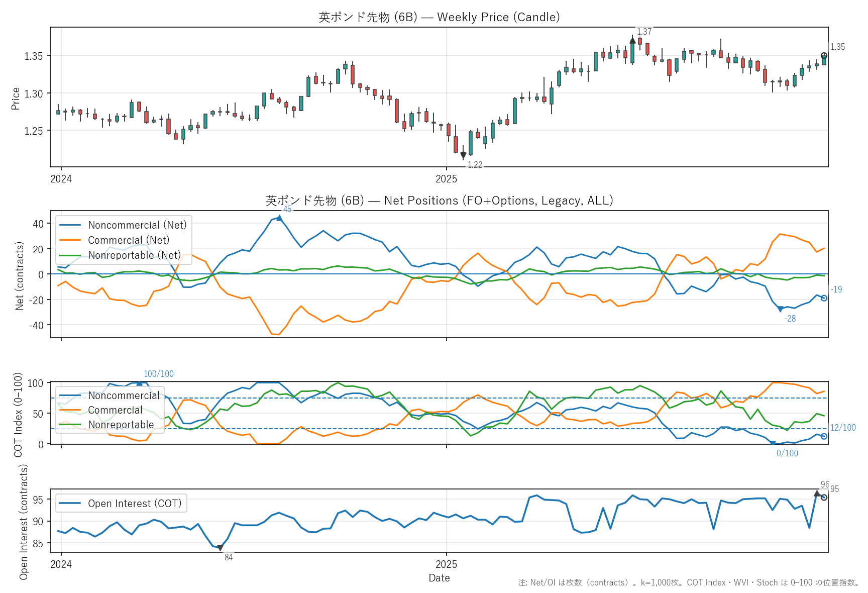The image size is (868, 593).
Task: Click the price low triangle labeled 1.22
Action: point(463,156)
